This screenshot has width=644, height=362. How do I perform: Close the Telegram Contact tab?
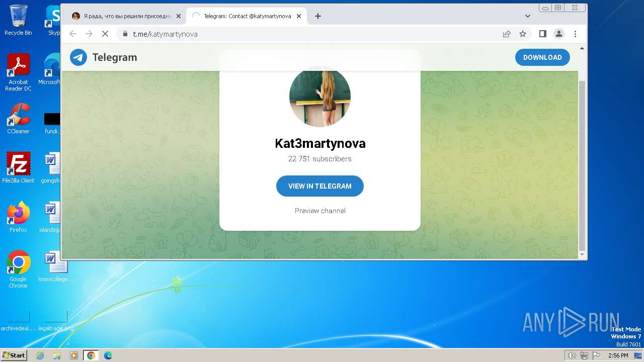pos(299,16)
